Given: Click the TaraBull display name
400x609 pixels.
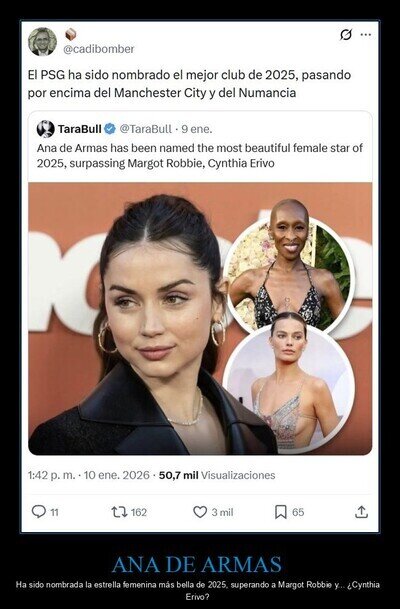Looking at the screenshot, I should point(80,129).
